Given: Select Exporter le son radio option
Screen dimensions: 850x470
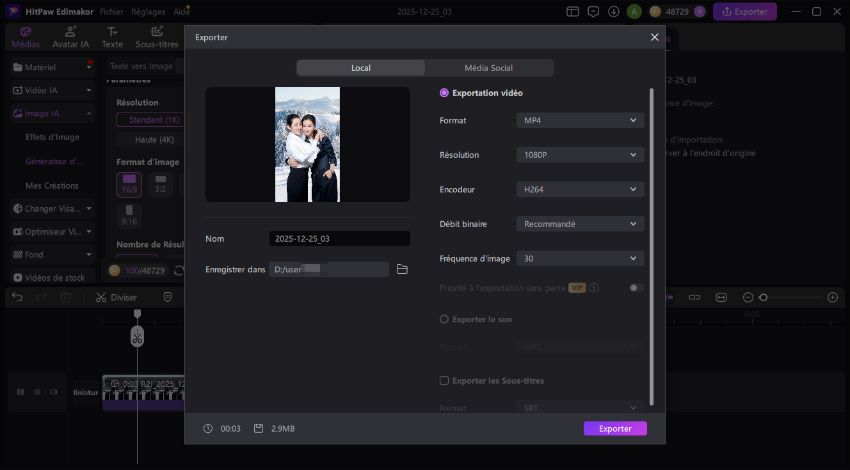Looking at the screenshot, I should (444, 319).
